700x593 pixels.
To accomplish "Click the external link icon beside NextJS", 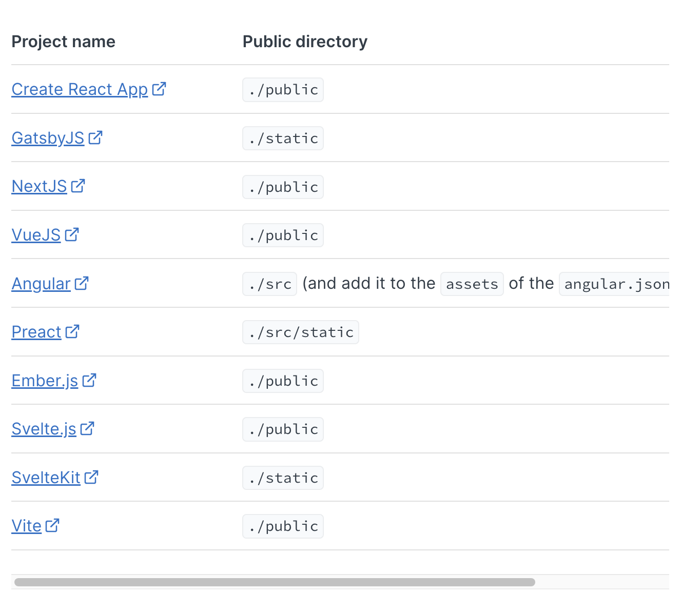I will pyautogui.click(x=78, y=185).
